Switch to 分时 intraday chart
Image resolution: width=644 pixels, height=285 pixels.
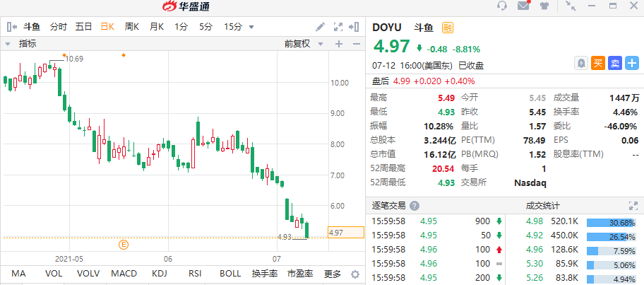59,27
